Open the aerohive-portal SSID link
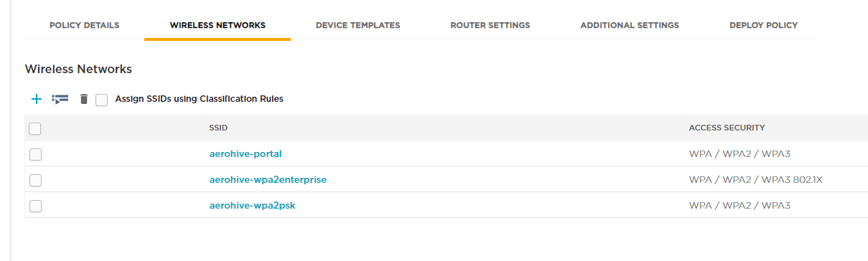The image size is (868, 261). tap(246, 153)
